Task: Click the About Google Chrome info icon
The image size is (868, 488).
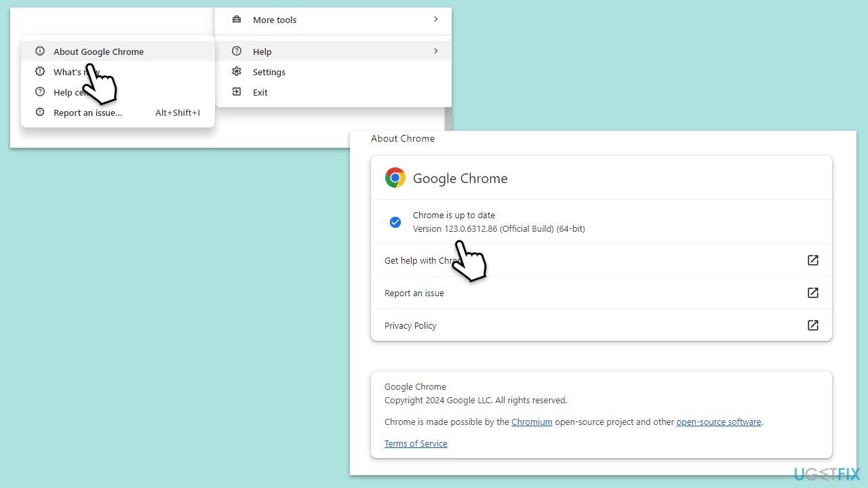Action: tap(40, 52)
